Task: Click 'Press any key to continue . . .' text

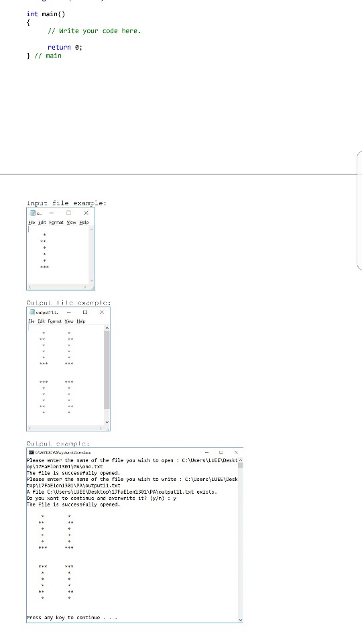Action: [72, 618]
